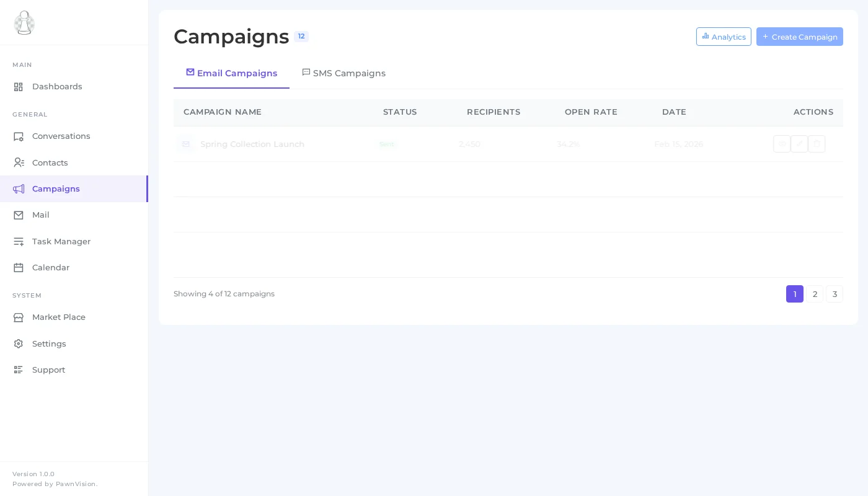This screenshot has width=868, height=496.
Task: Select the Email Campaigns tab
Action: 231,73
